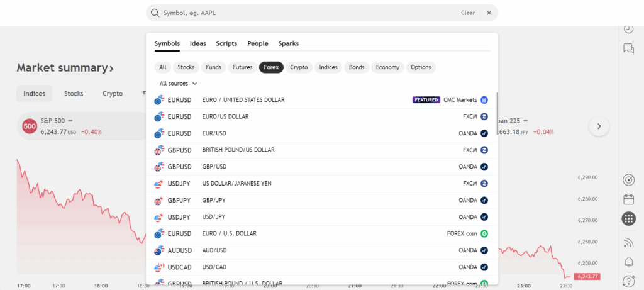Click the OANDA logo on GBP/USD row

tap(484, 167)
